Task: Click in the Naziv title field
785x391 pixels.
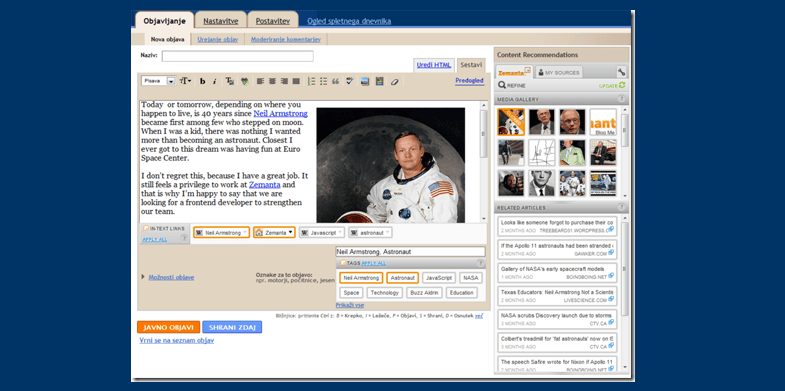Action: [238, 56]
